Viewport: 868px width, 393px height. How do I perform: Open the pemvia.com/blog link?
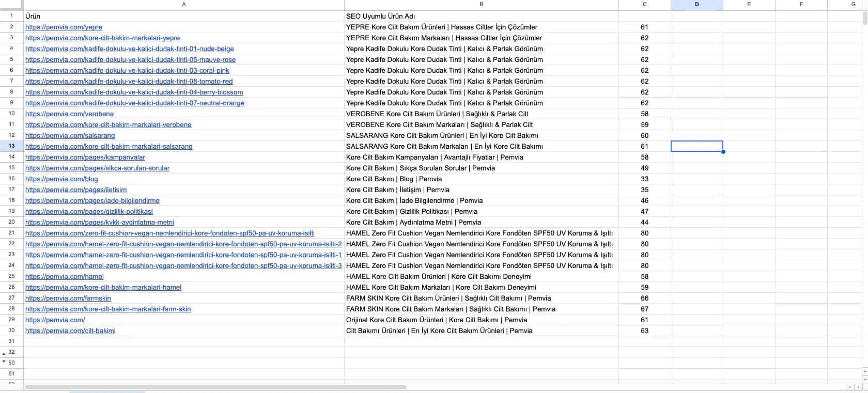coord(61,179)
